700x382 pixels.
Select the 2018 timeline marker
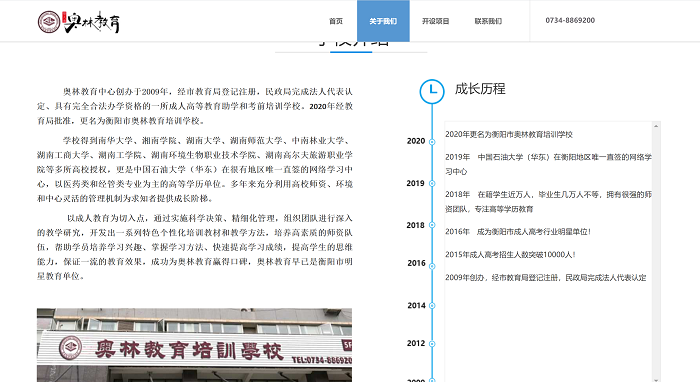click(432, 225)
